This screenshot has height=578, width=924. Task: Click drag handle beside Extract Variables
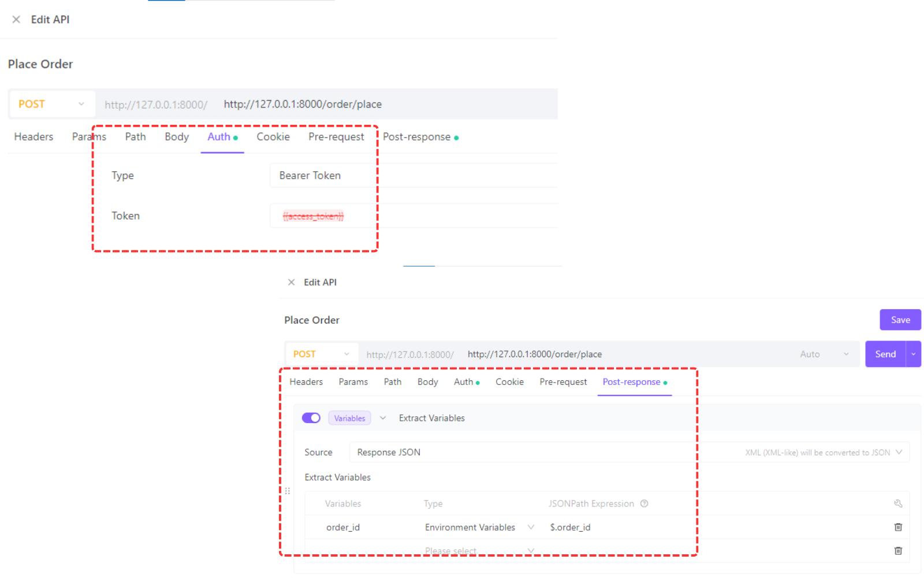(x=288, y=491)
